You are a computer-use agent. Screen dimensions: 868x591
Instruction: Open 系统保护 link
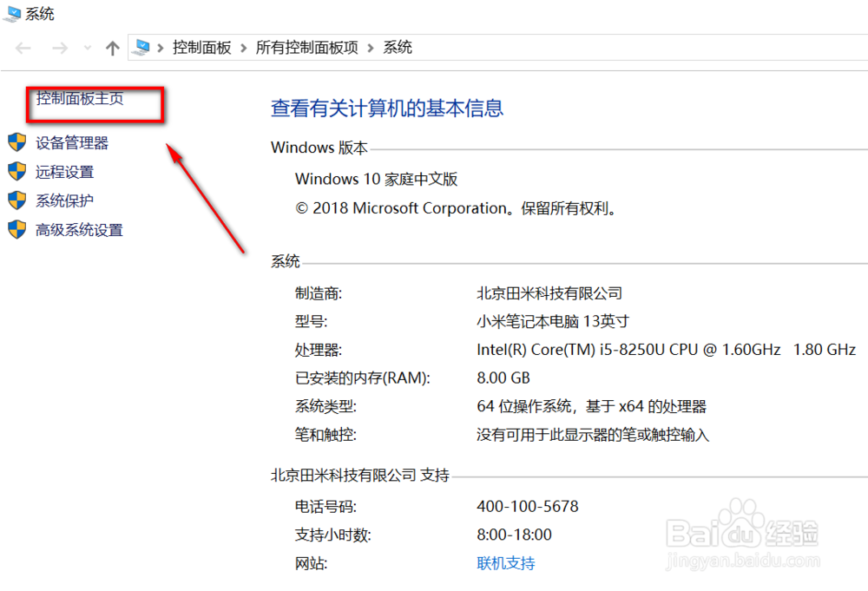pos(65,200)
